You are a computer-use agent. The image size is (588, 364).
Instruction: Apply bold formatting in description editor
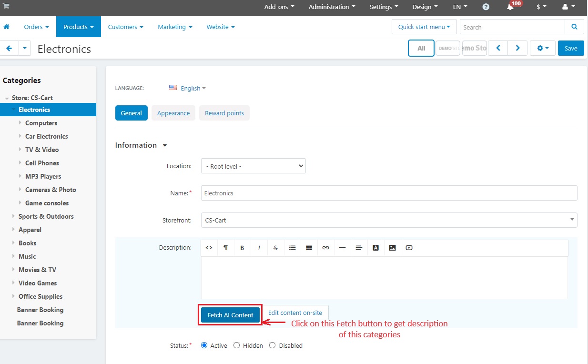242,248
